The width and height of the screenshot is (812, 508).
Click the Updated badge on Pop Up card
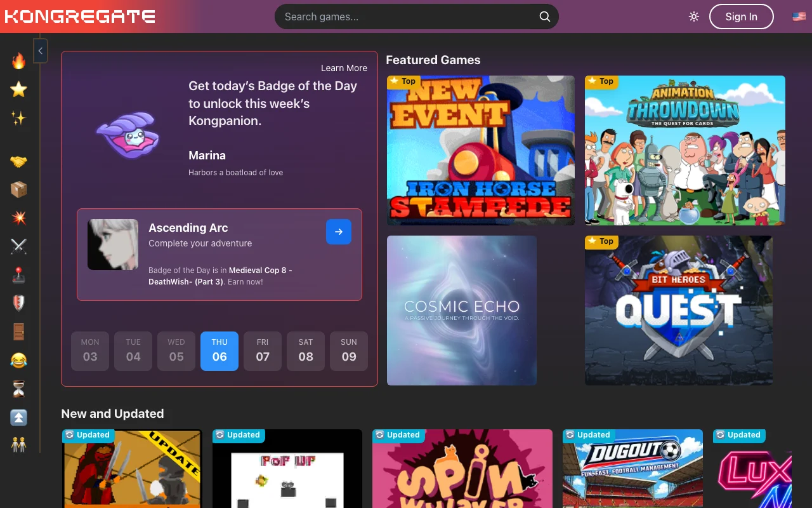point(239,435)
